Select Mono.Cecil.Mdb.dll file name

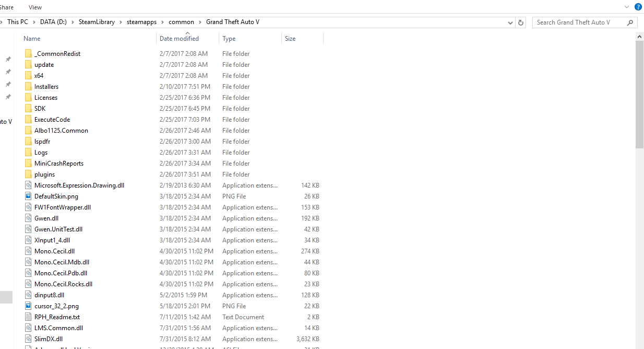pos(62,262)
